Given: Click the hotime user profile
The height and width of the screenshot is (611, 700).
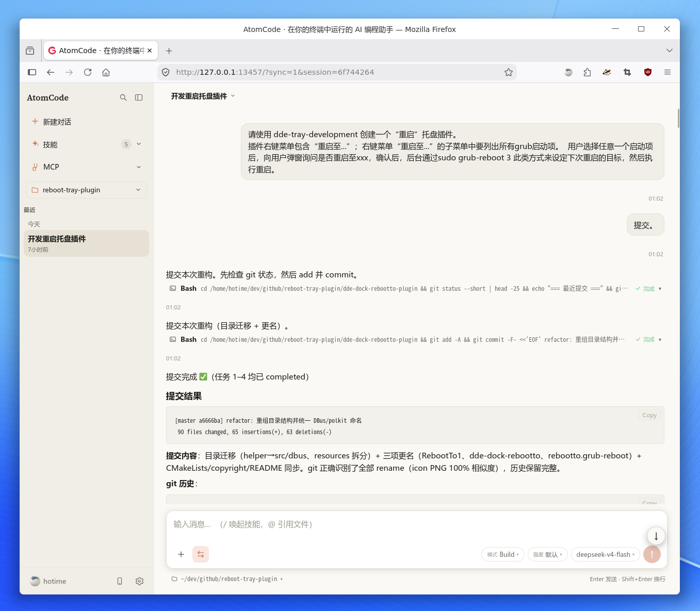Looking at the screenshot, I should (x=48, y=581).
